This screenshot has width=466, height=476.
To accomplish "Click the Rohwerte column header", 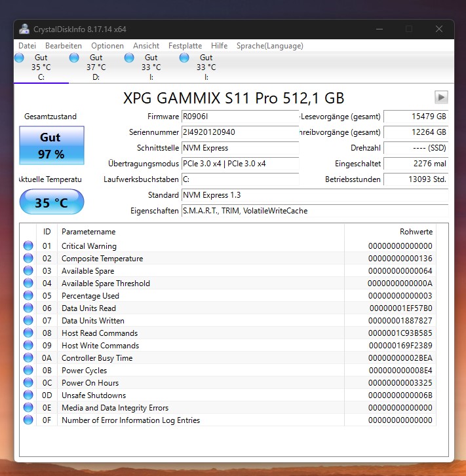I will click(x=390, y=232).
